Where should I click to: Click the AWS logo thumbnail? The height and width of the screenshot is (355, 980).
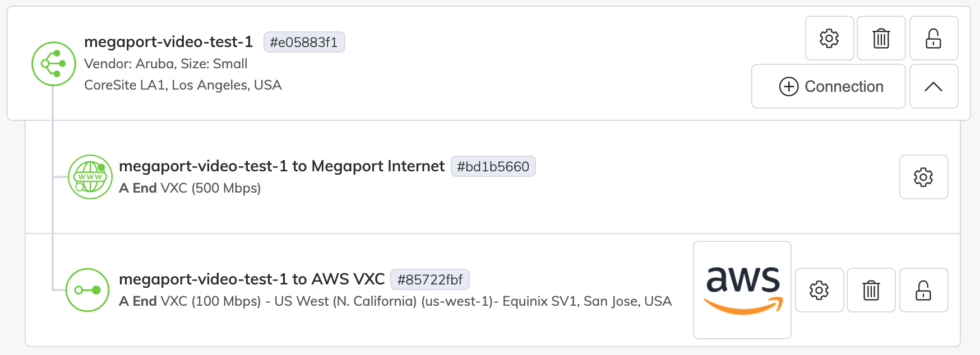click(x=741, y=290)
